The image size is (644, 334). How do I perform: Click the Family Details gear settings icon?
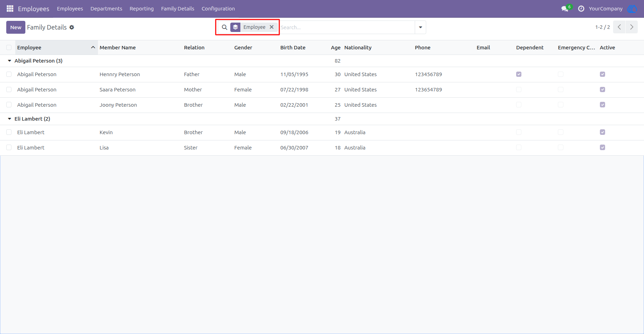click(x=72, y=27)
